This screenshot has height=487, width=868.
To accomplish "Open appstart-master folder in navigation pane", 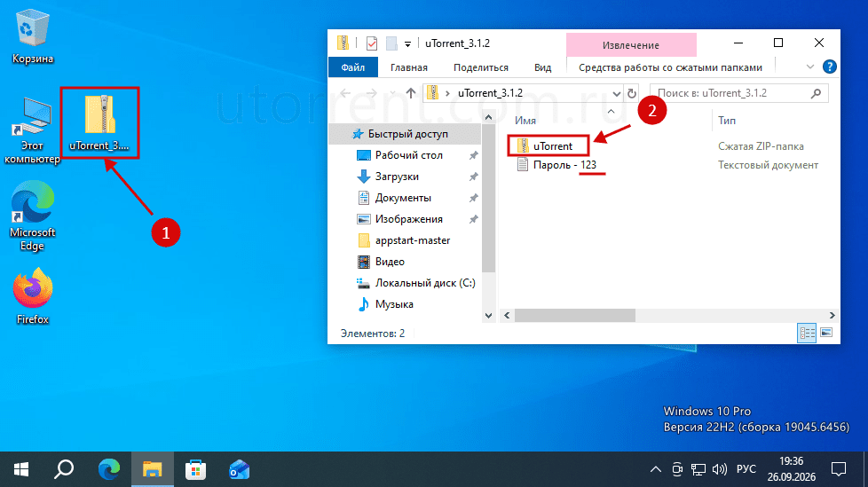I will (x=413, y=240).
